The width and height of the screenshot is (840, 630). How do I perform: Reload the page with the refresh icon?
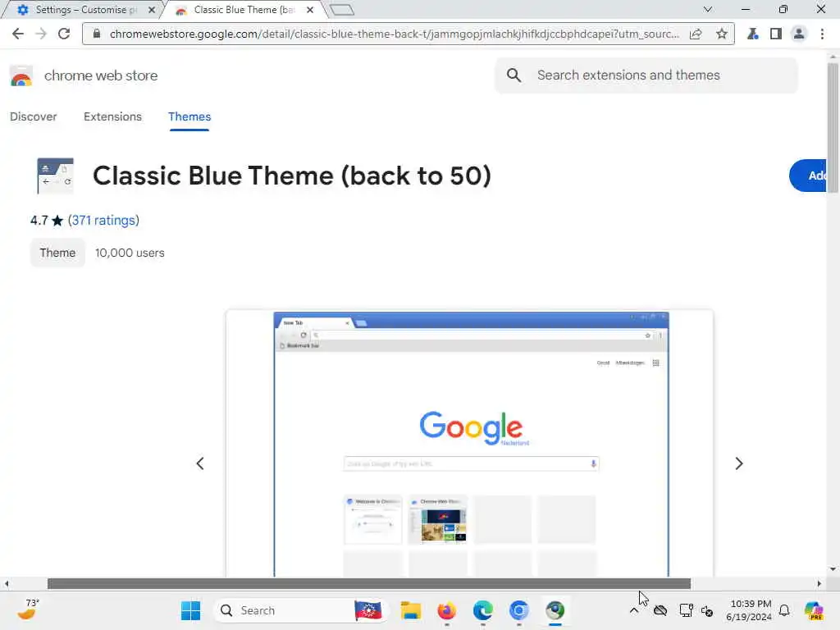(64, 34)
